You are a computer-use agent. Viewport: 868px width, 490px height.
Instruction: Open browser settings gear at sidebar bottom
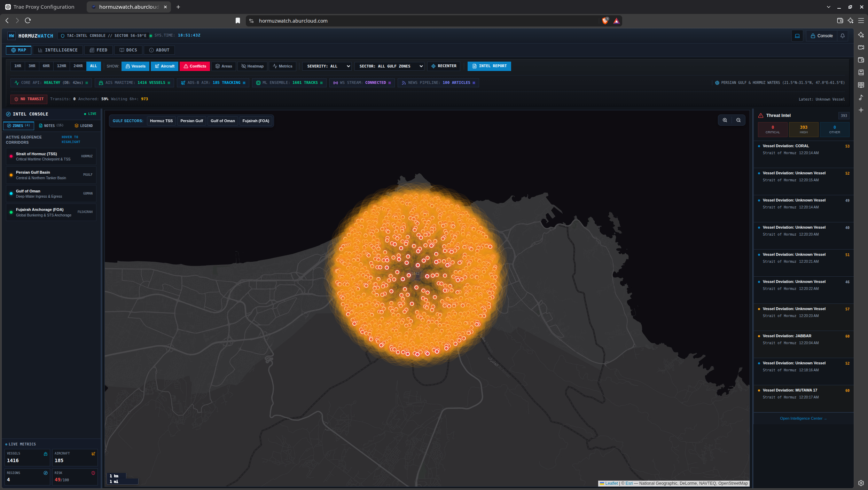pyautogui.click(x=861, y=483)
